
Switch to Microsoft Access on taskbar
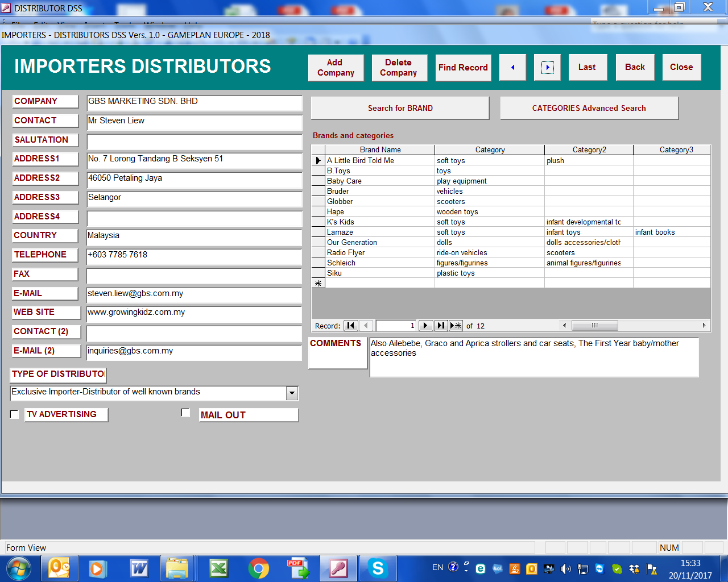click(x=338, y=568)
